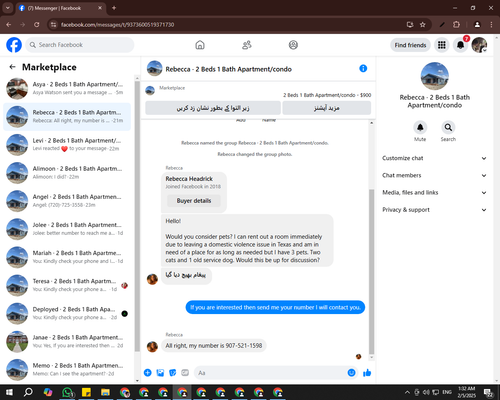Screen dimensions: 500x400
Task: Open the profile circle icon in top navigation
Action: [x=293, y=45]
